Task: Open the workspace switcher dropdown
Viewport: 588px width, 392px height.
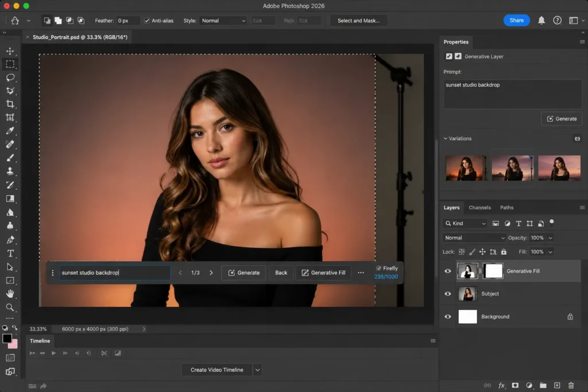Action: 577,21
